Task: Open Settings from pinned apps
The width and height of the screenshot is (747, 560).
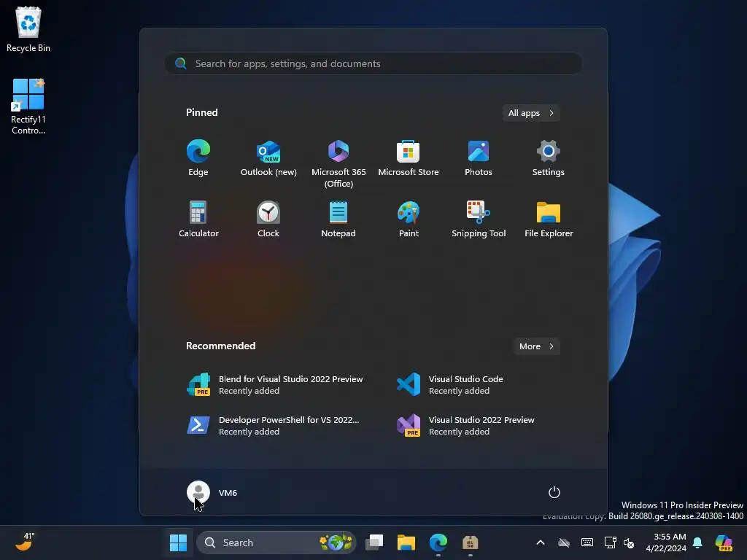Action: click(x=549, y=158)
